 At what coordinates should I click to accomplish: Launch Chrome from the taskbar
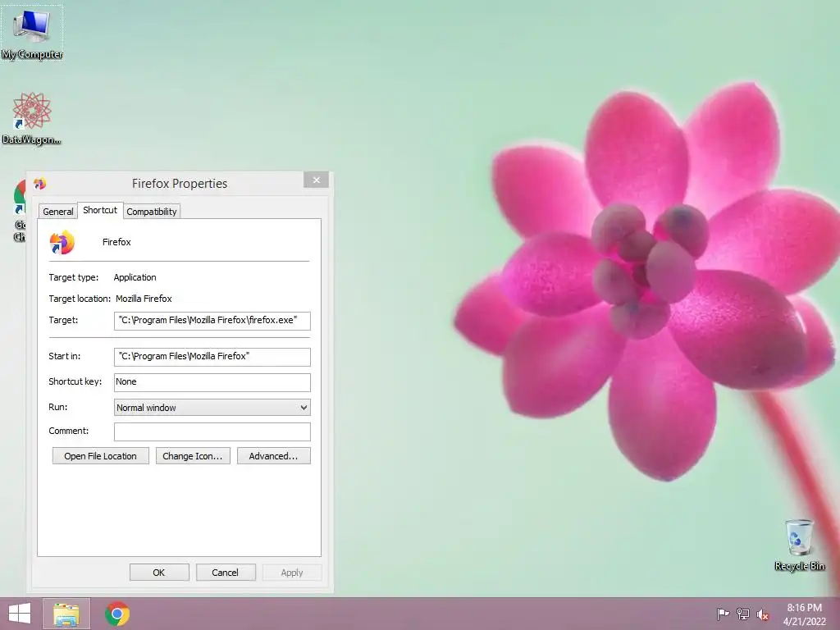[x=117, y=614]
